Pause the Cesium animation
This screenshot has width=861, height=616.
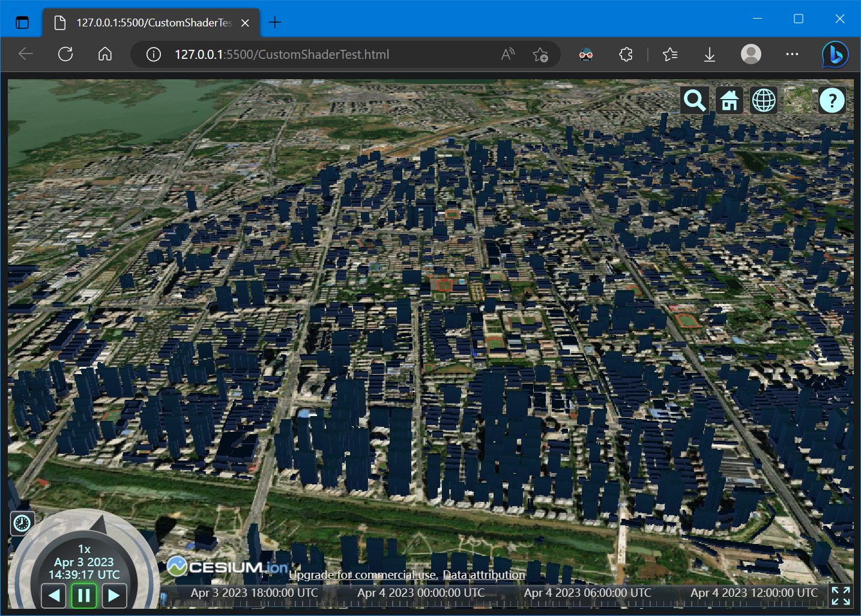84,596
